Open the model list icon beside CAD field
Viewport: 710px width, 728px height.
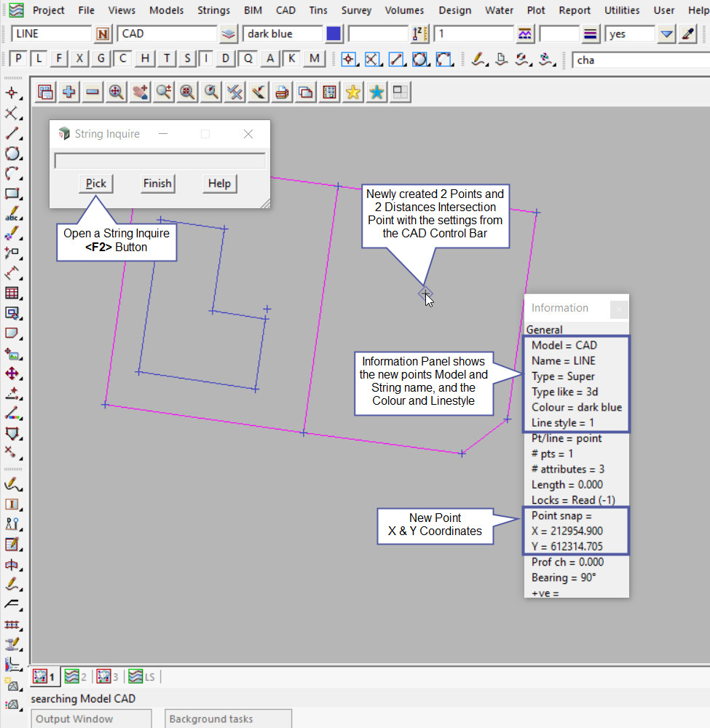[x=229, y=34]
